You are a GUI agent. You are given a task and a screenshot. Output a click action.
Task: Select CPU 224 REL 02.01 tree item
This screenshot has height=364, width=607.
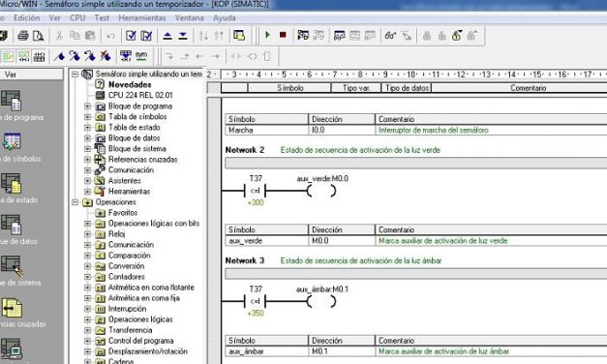140,95
